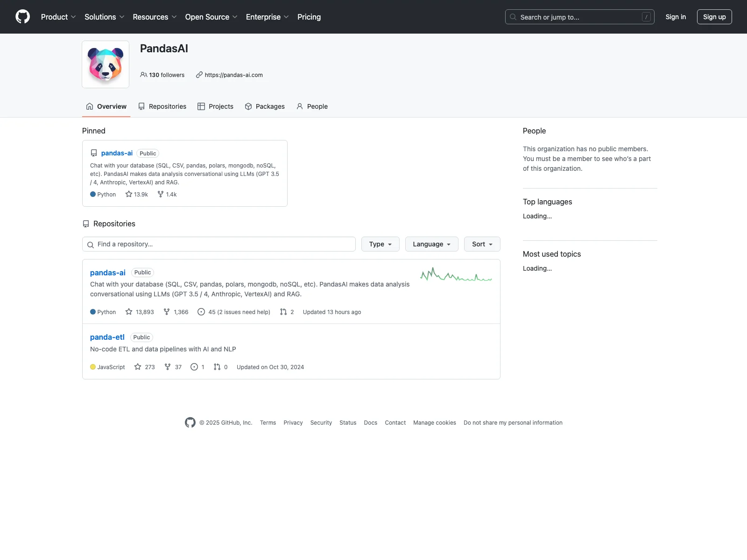Focus the Search or jump to field
This screenshot has height=560, width=747.
[x=580, y=17]
